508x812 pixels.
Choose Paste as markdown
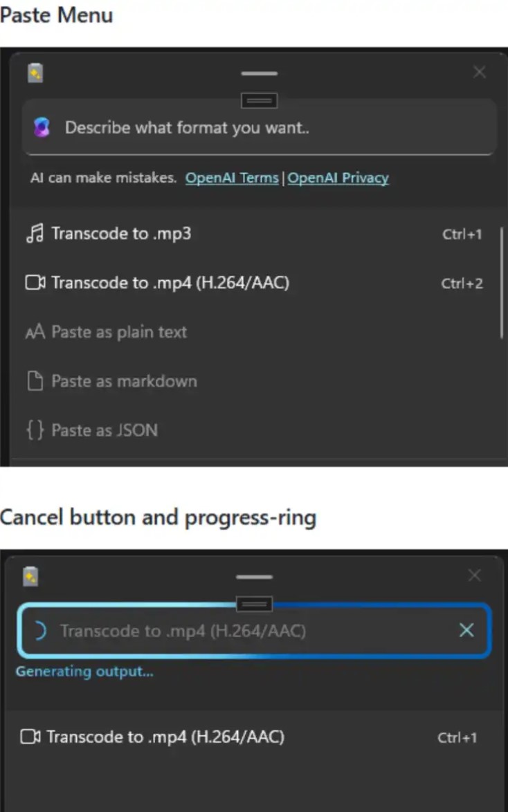pos(124,381)
